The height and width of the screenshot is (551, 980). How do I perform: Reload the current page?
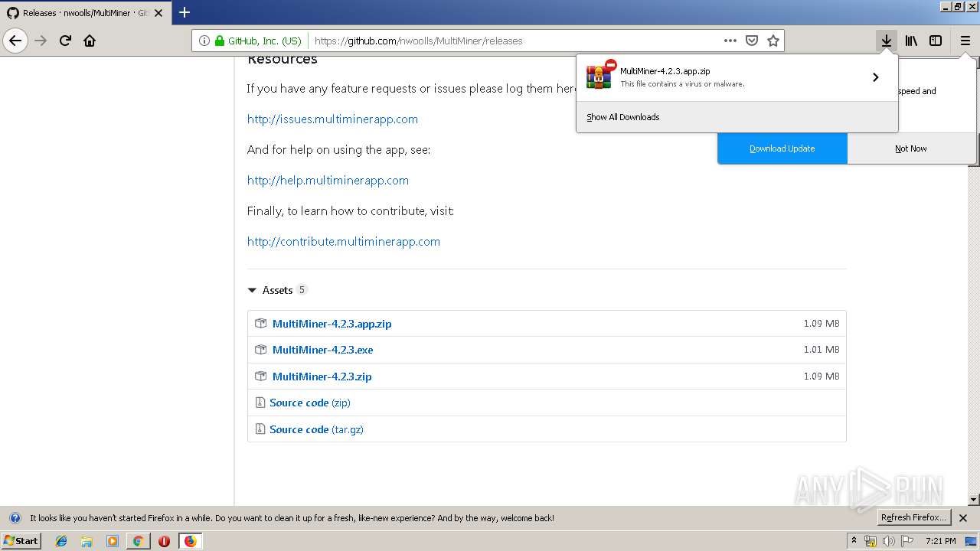[x=65, y=41]
